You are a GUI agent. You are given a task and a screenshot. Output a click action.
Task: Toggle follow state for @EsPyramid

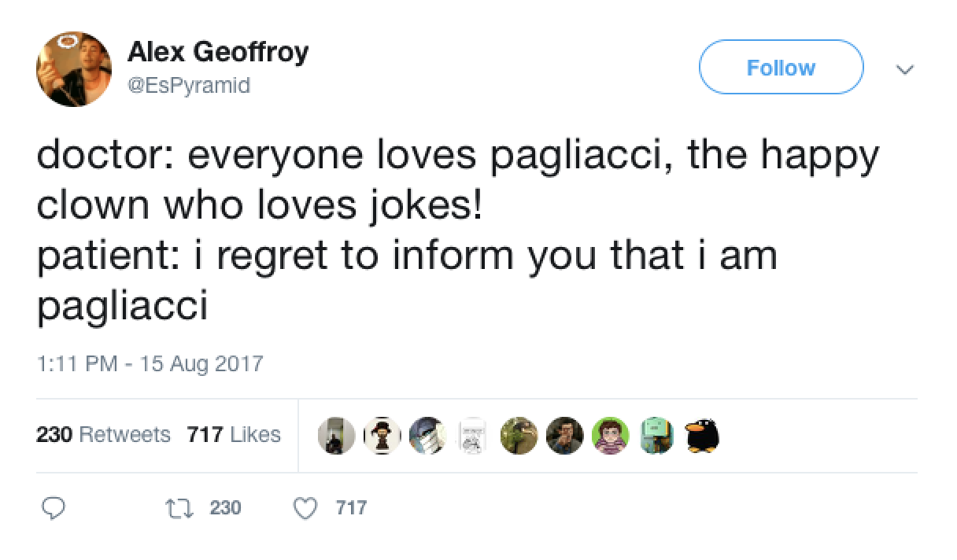click(x=780, y=68)
